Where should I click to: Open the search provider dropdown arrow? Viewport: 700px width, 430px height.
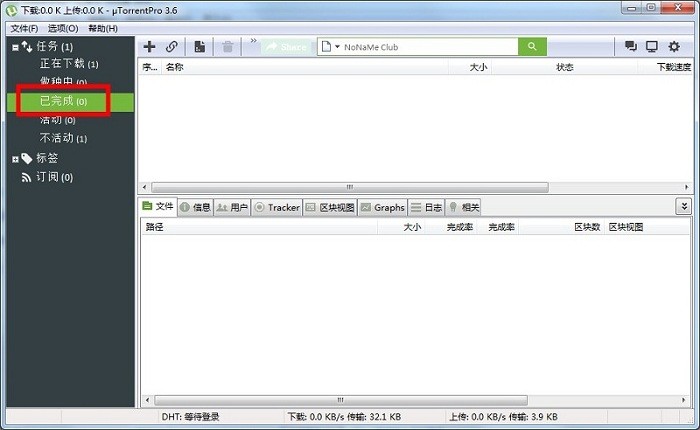[x=338, y=46]
